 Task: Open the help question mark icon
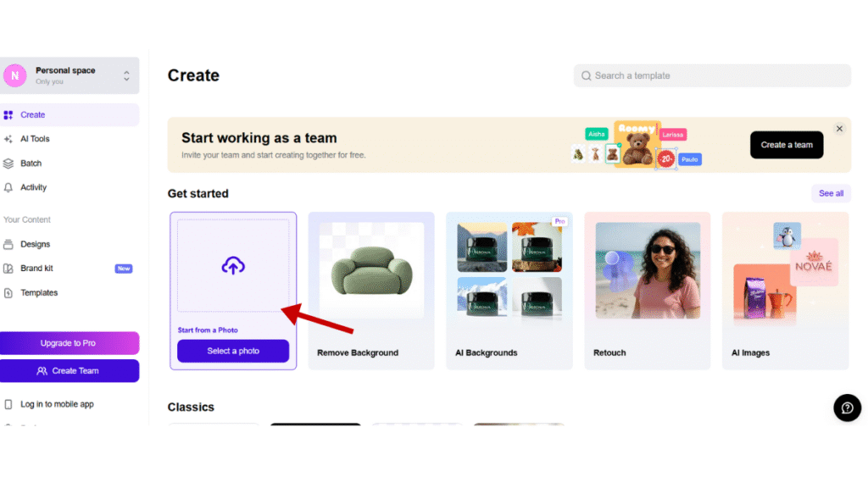[x=847, y=408]
